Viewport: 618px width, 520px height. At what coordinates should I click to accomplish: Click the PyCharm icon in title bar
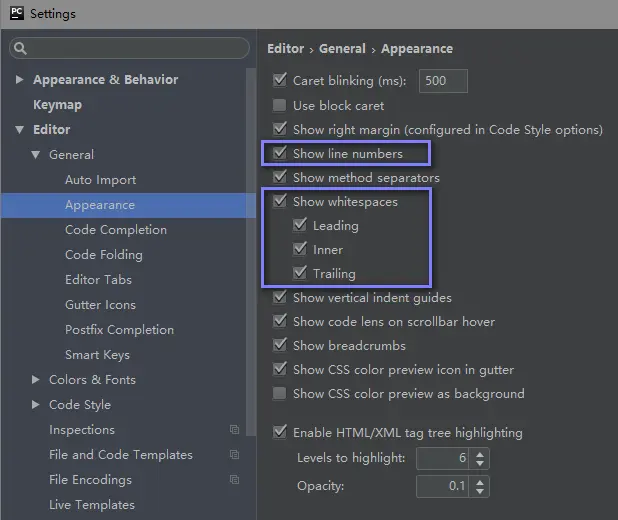click(x=17, y=13)
